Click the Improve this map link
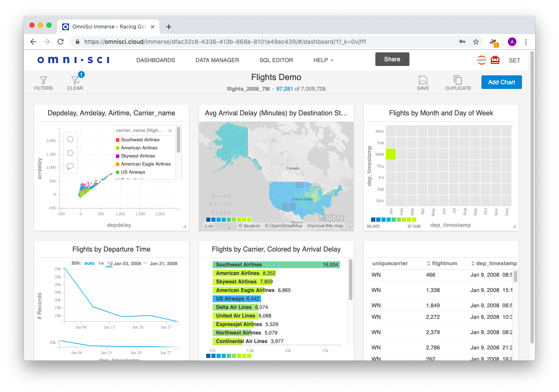This screenshot has width=559, height=392. tap(325, 226)
